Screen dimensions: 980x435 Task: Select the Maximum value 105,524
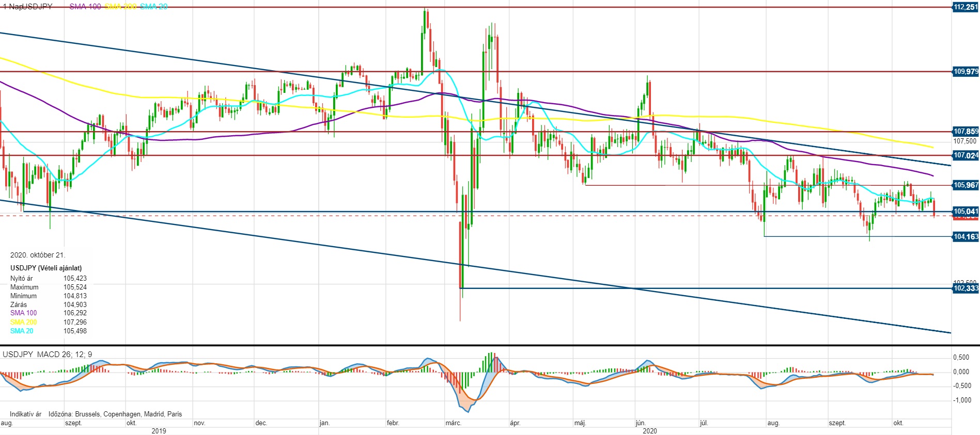click(x=75, y=287)
